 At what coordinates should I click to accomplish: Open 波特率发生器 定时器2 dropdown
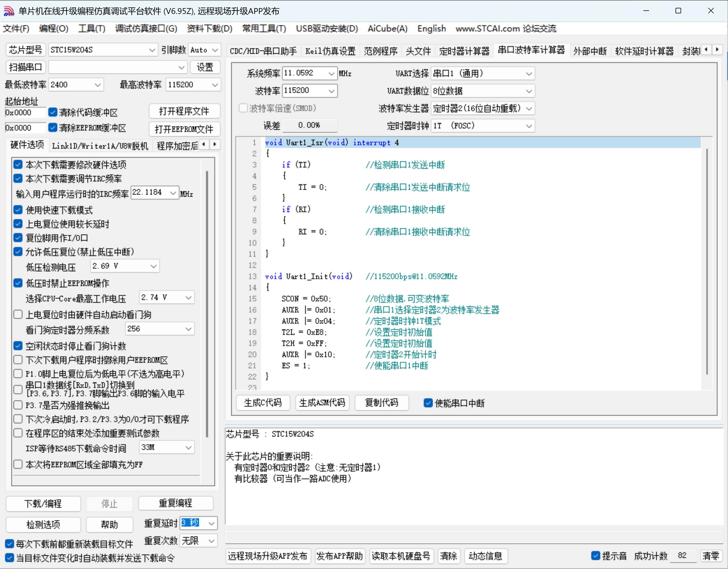[529, 109]
